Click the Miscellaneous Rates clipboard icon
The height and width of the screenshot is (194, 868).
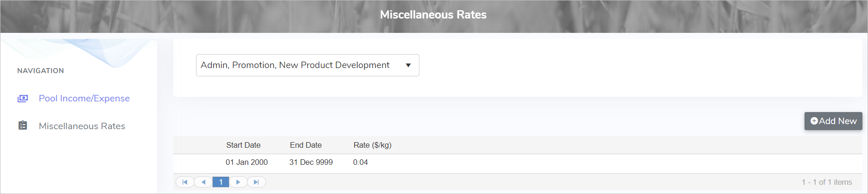point(23,125)
